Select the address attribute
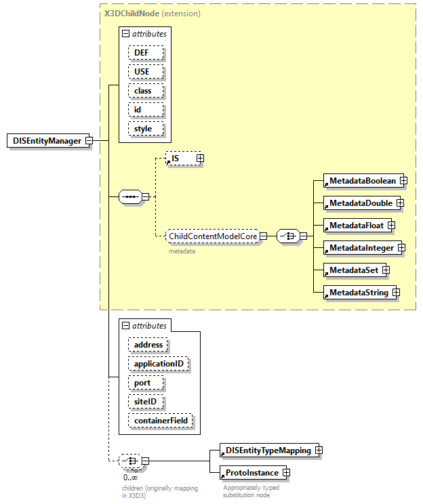The height and width of the screenshot is (504, 423). click(148, 345)
